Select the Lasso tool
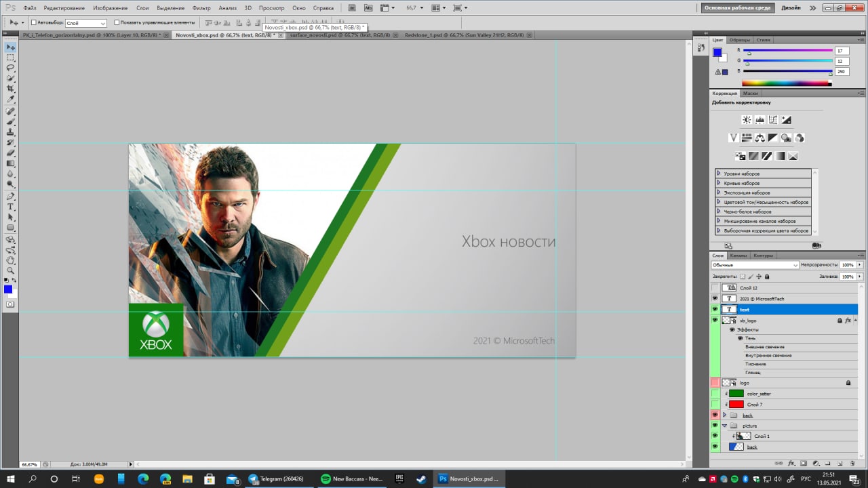 click(x=11, y=68)
